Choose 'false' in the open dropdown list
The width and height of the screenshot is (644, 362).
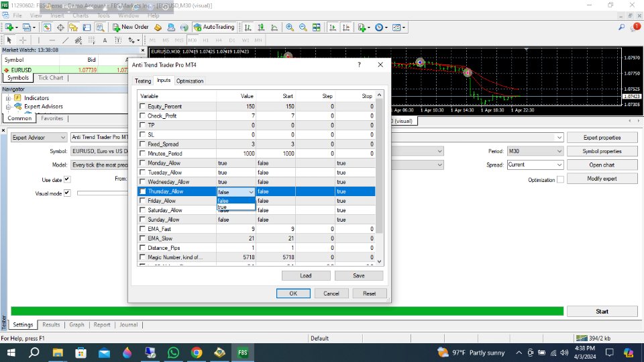click(x=235, y=201)
